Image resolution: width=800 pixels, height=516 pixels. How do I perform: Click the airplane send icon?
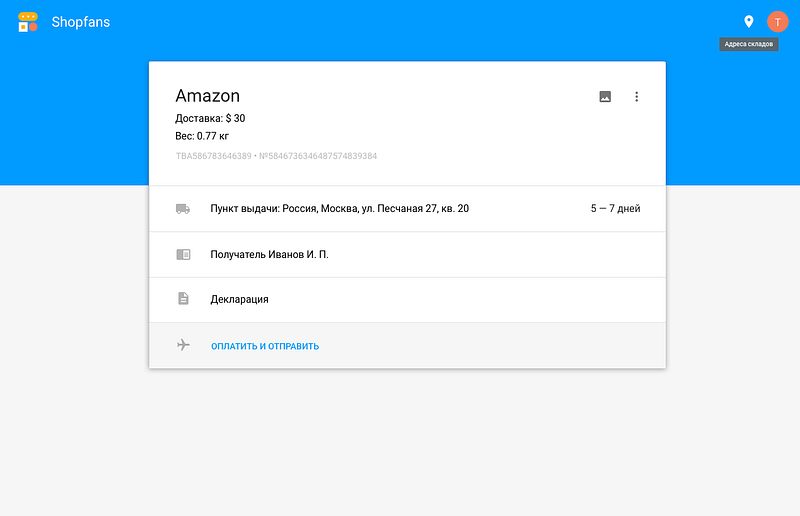(183, 345)
